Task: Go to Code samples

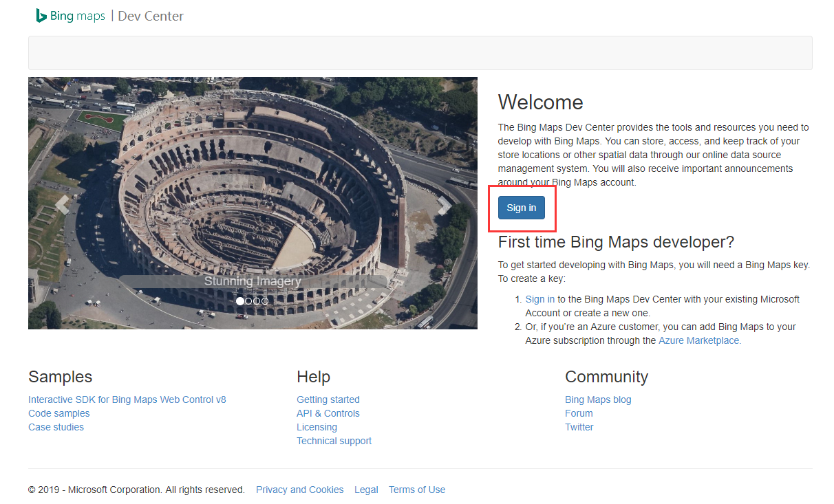Action: point(58,413)
